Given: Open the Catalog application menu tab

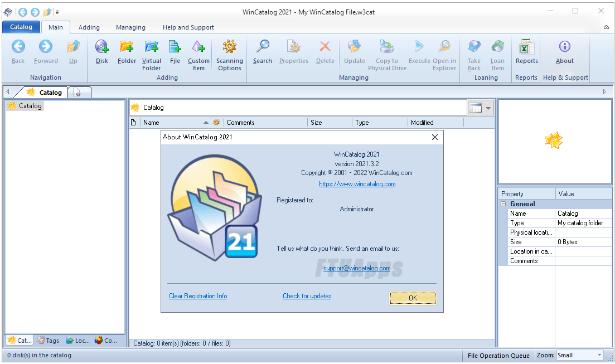Looking at the screenshot, I should (x=21, y=27).
